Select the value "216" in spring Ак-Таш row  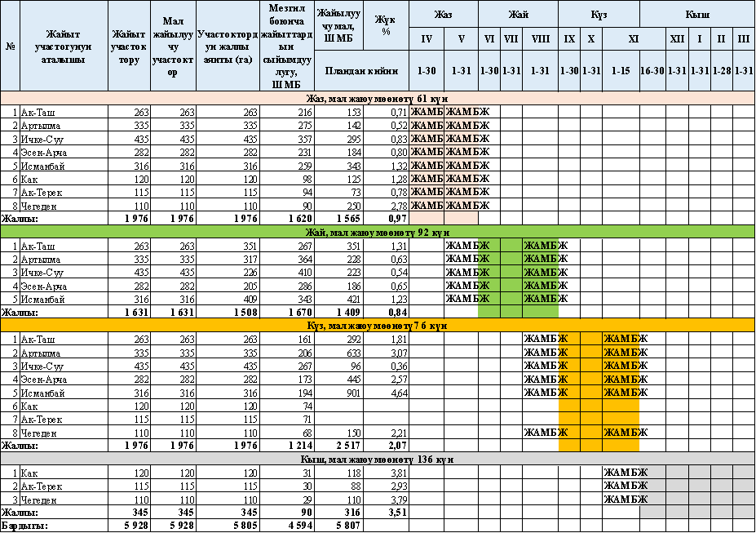(287, 113)
